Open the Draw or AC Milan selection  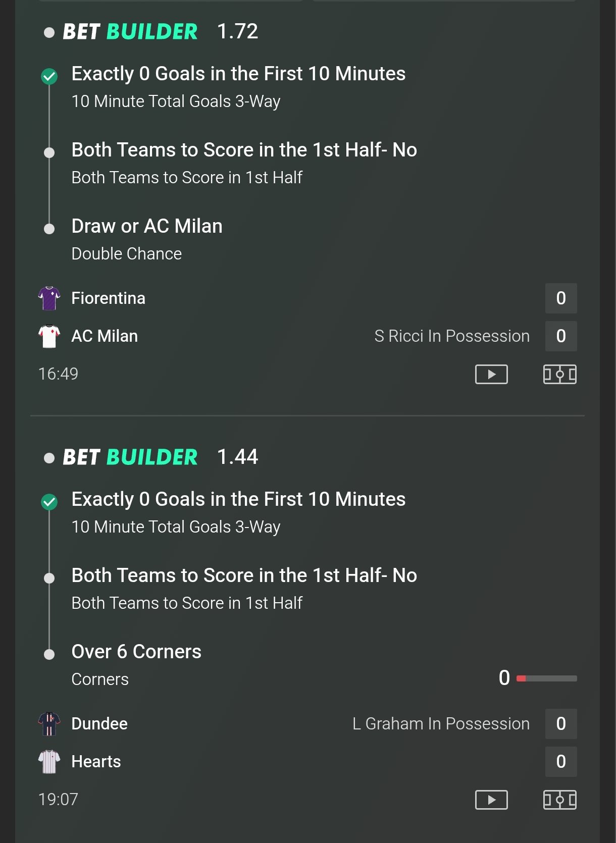[147, 226]
